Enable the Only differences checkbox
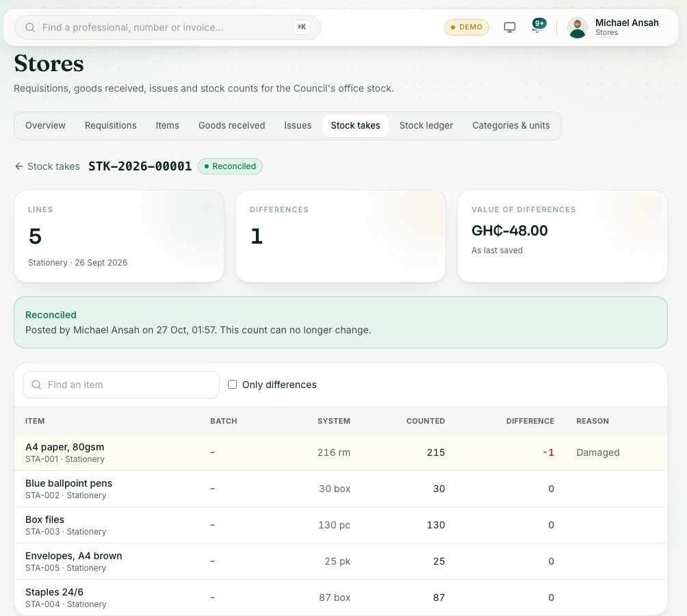Viewport: 687px width, 616px height. pyautogui.click(x=232, y=384)
